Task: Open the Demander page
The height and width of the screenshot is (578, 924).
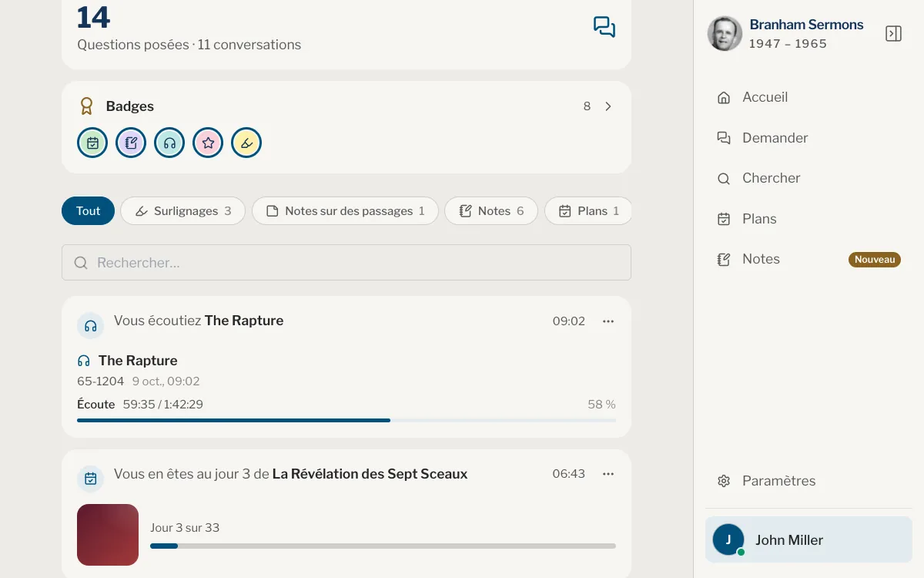Action: (808, 138)
